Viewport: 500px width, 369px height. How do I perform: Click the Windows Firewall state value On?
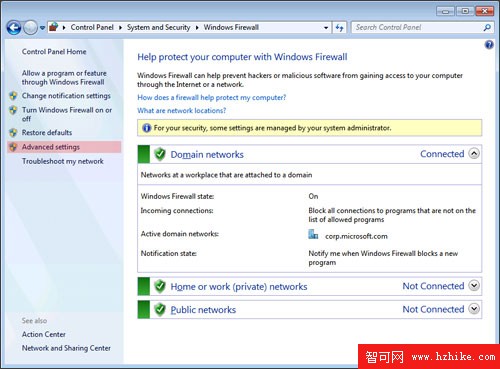click(313, 196)
